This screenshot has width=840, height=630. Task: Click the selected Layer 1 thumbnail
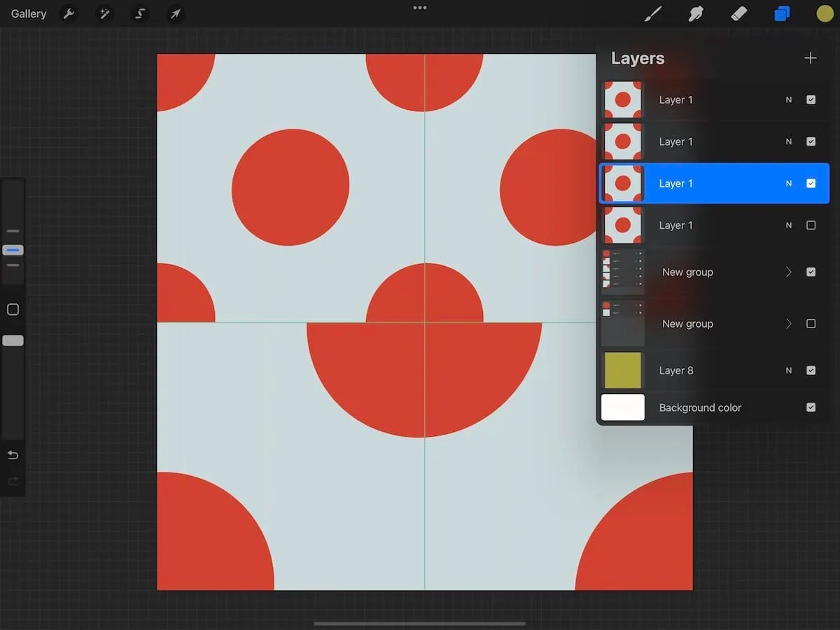(622, 183)
